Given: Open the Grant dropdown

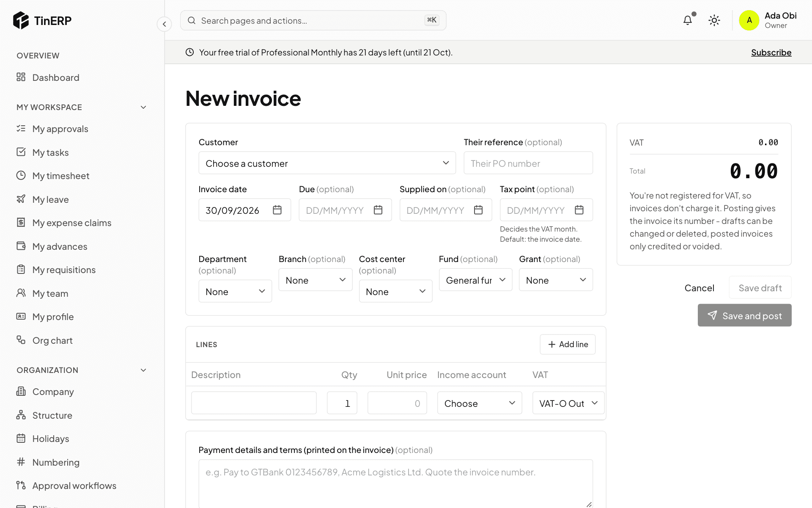Looking at the screenshot, I should 556,280.
